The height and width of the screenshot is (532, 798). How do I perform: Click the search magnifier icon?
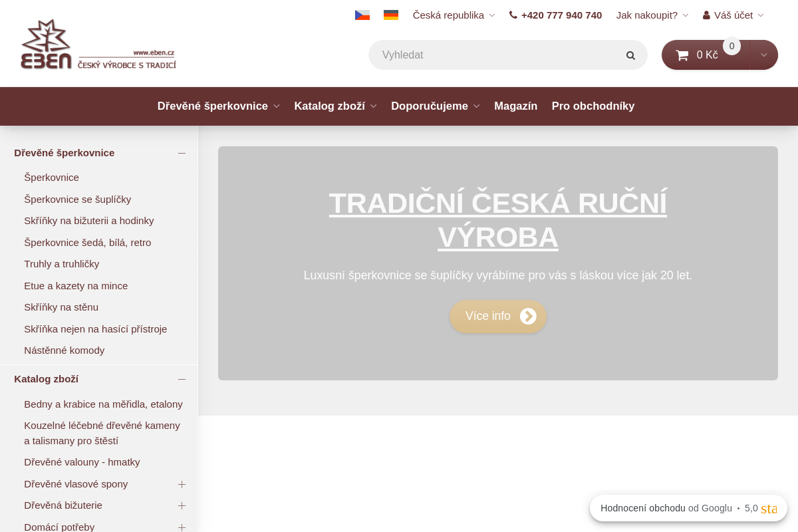[x=630, y=55]
